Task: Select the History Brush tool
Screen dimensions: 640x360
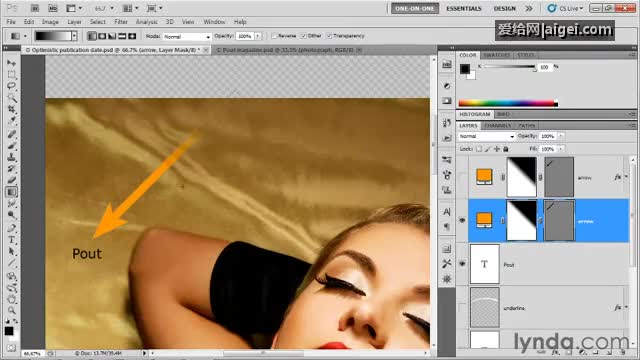Action: tap(11, 169)
